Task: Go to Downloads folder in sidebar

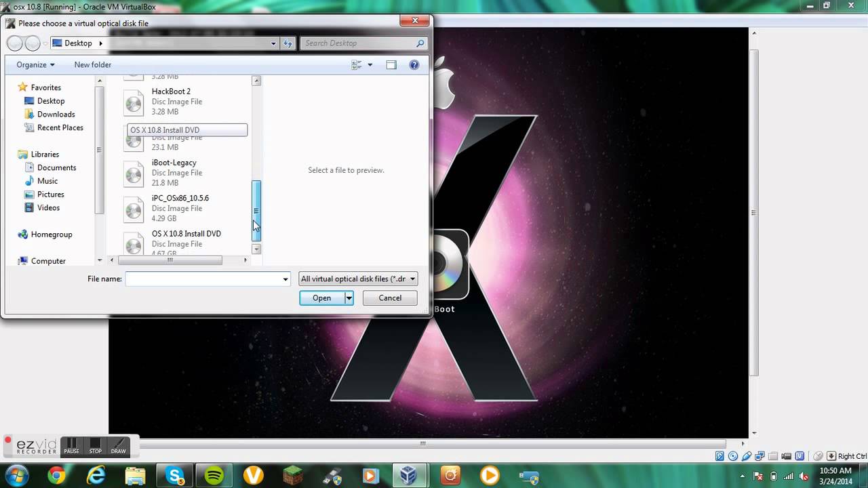Action: pyautogui.click(x=56, y=115)
